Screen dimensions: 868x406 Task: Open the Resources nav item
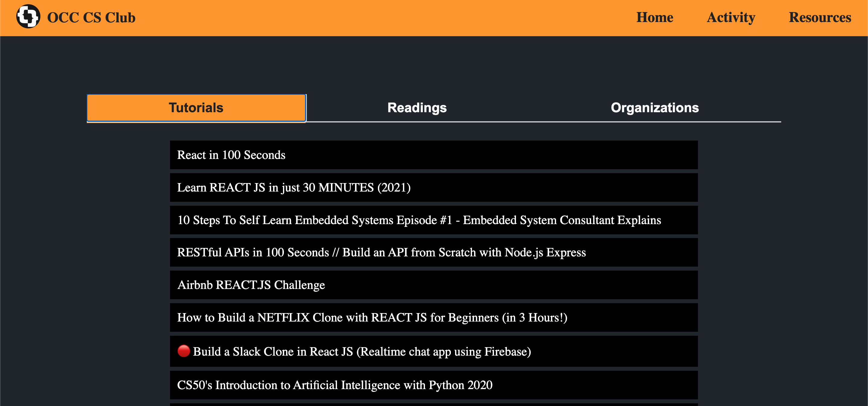click(819, 17)
